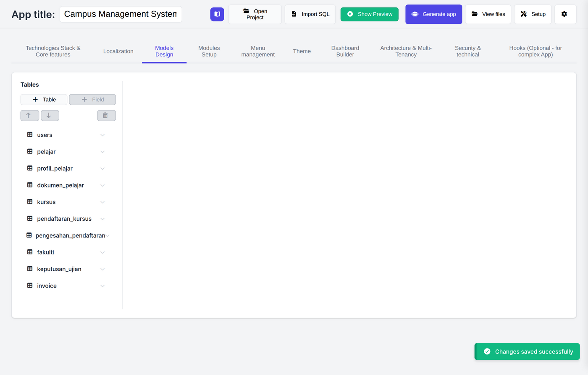Expand the keputusan_ujian table chevron
Screen dimensions: 588x375
click(x=102, y=269)
